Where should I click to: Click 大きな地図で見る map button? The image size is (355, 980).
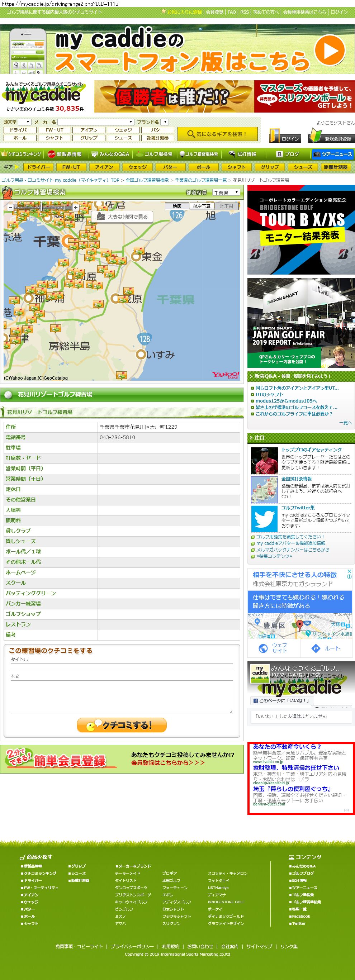point(122,217)
